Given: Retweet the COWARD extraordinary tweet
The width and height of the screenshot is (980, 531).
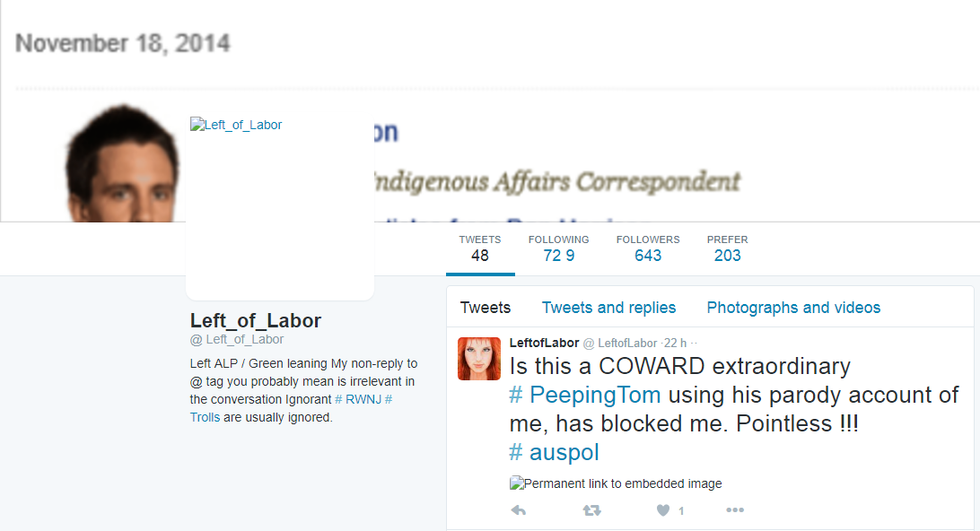Looking at the screenshot, I should (x=592, y=510).
